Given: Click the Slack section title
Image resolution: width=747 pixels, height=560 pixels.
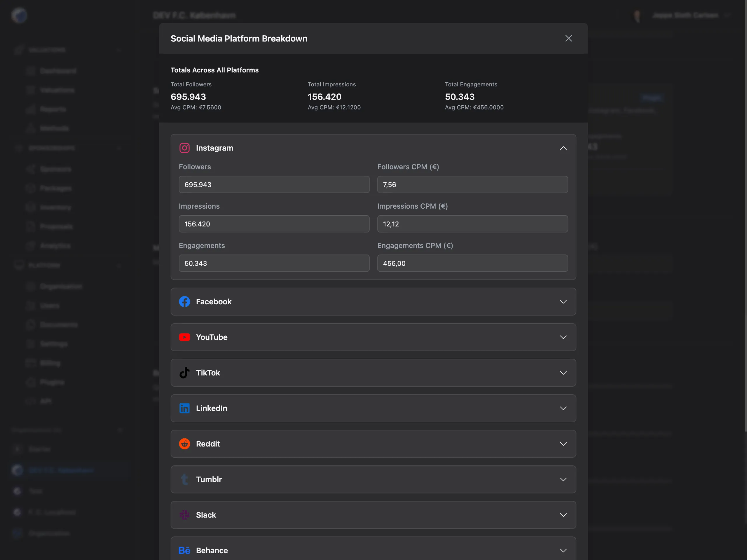Looking at the screenshot, I should 206,515.
